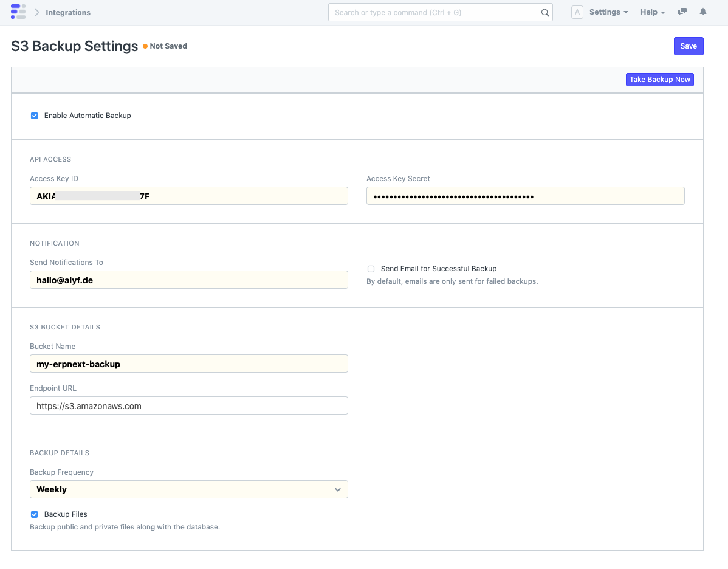Click the dropdown arrow on Backup Frequency

(x=338, y=489)
